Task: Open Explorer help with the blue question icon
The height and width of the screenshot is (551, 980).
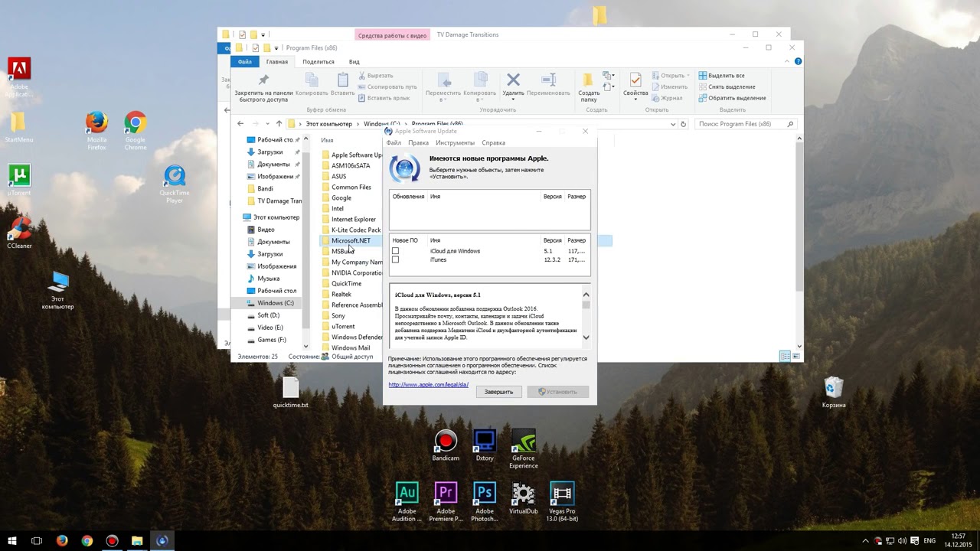Action: tap(797, 61)
